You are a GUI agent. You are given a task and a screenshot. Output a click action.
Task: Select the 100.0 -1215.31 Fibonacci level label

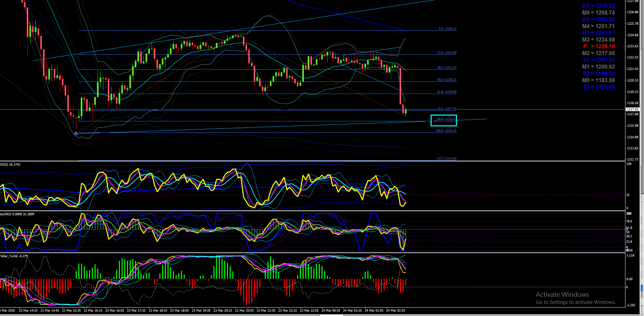point(446,131)
